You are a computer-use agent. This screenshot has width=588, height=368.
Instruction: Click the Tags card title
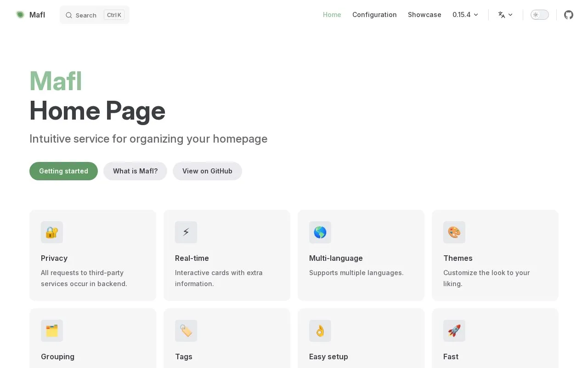click(184, 356)
